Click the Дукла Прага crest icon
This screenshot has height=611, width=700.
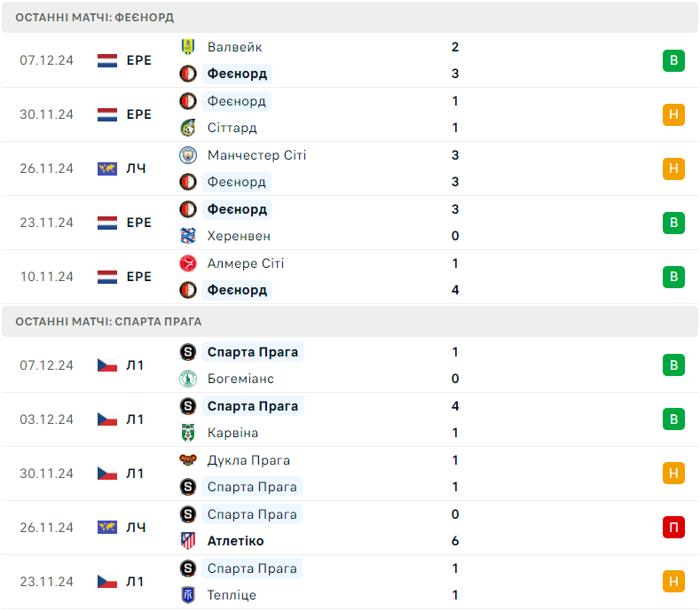188,459
